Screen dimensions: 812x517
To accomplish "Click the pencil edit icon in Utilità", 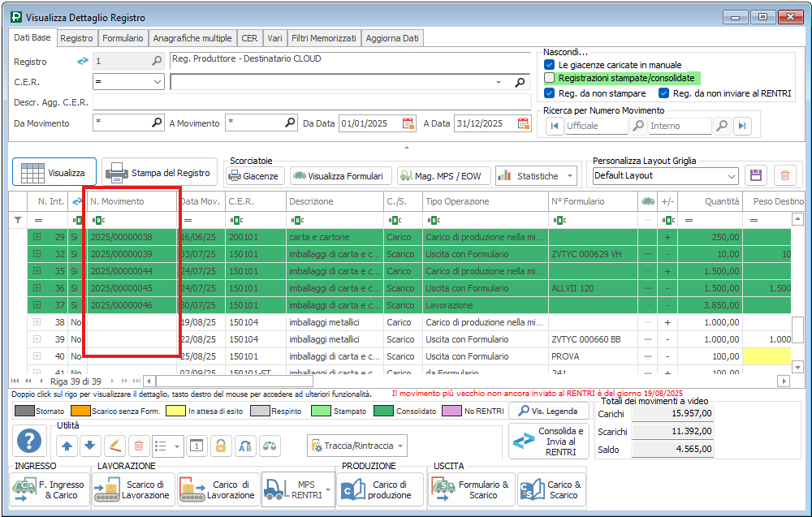I will pyautogui.click(x=114, y=446).
